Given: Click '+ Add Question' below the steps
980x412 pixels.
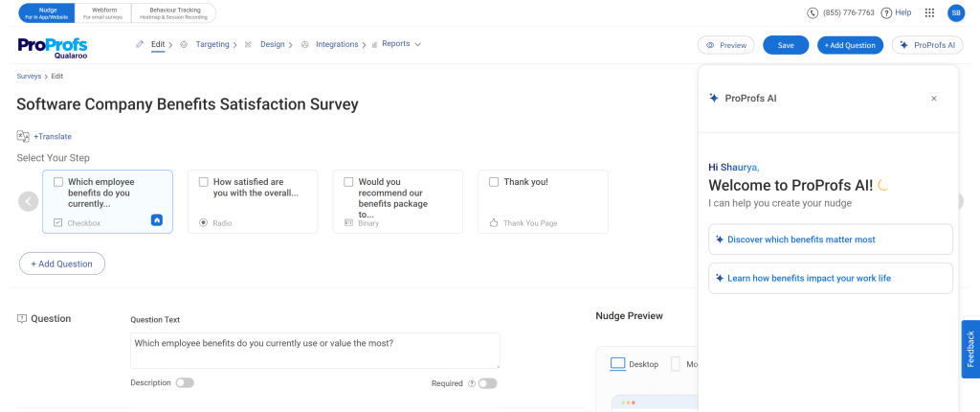Looking at the screenshot, I should point(62,263).
